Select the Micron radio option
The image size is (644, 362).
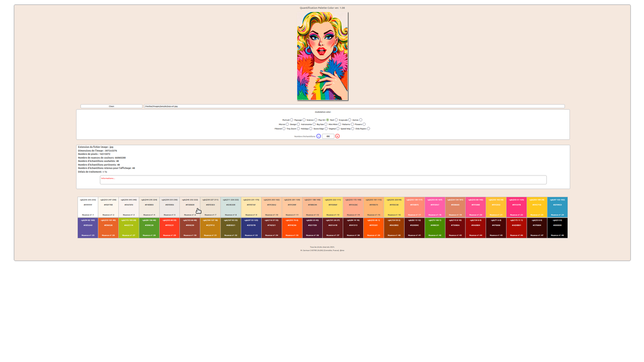pos(287,124)
